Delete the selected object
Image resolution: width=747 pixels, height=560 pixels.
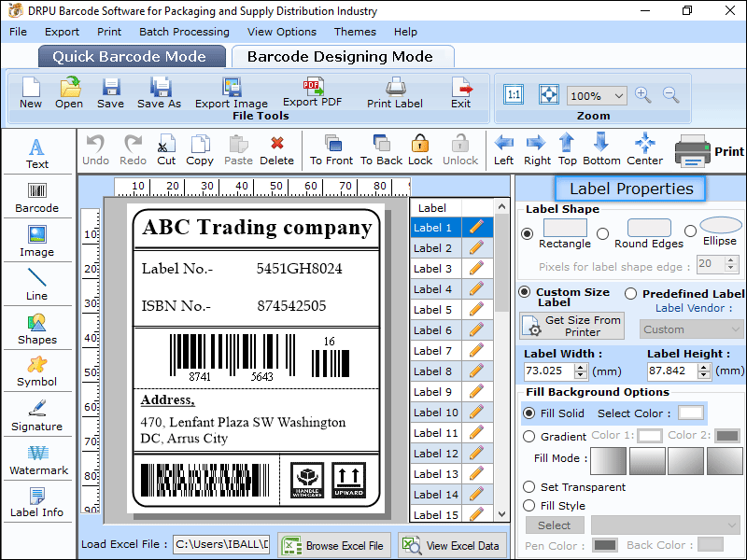(276, 150)
